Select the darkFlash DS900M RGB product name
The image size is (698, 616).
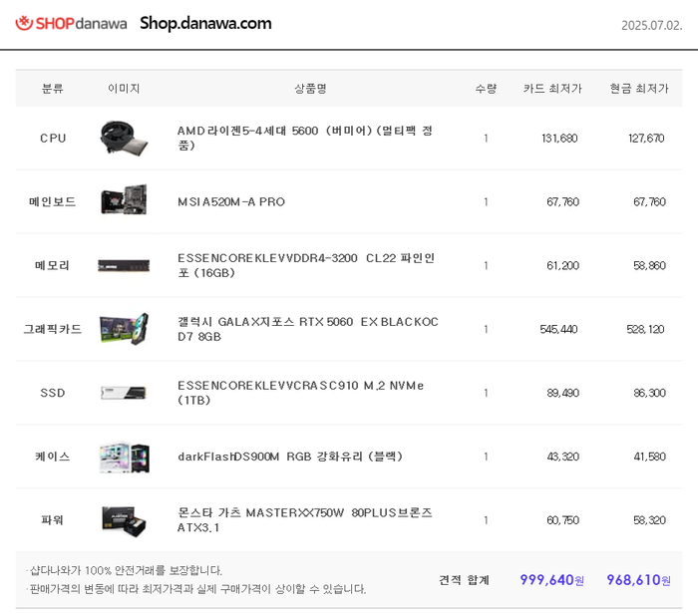click(290, 457)
